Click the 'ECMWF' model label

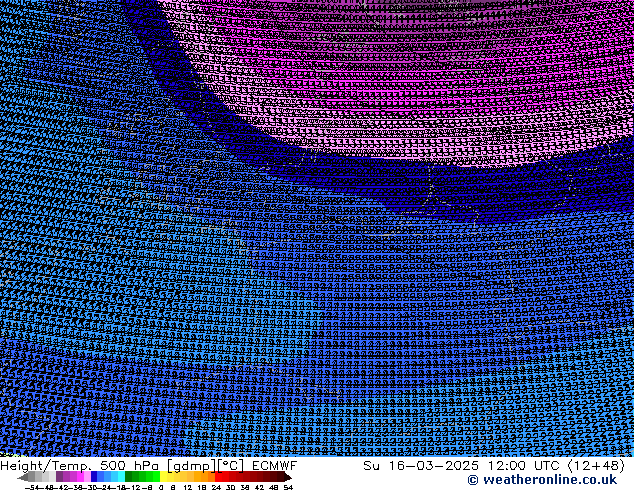275,466
